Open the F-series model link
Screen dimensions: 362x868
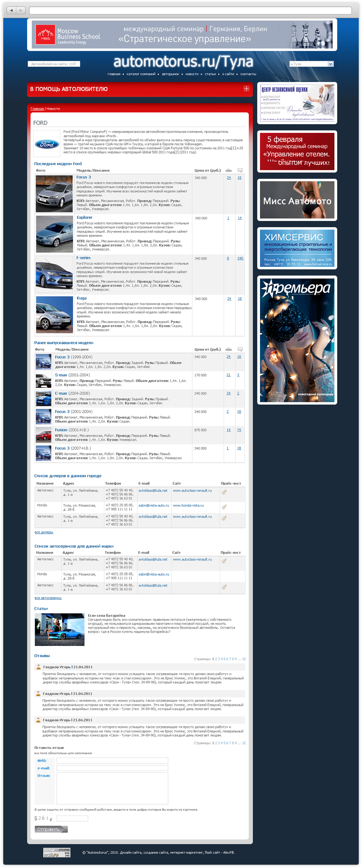point(84,258)
